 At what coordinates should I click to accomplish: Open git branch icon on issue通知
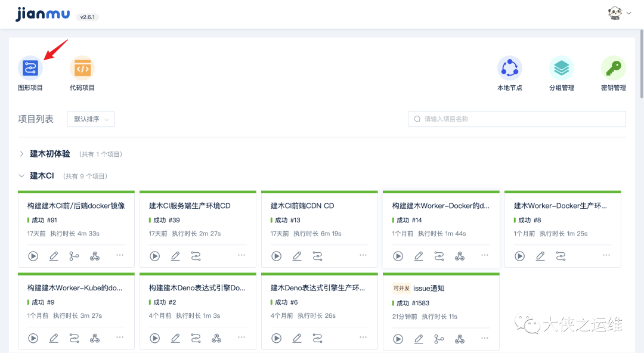pyautogui.click(x=439, y=339)
